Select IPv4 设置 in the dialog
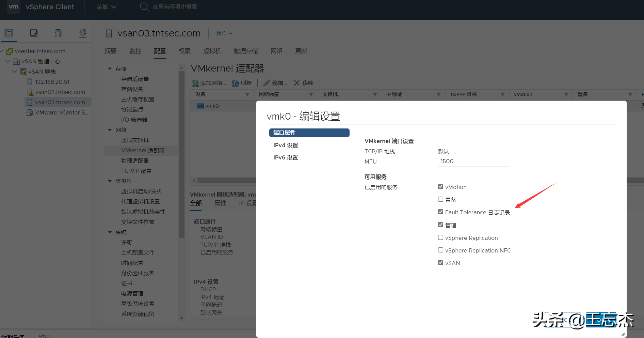 click(x=286, y=145)
